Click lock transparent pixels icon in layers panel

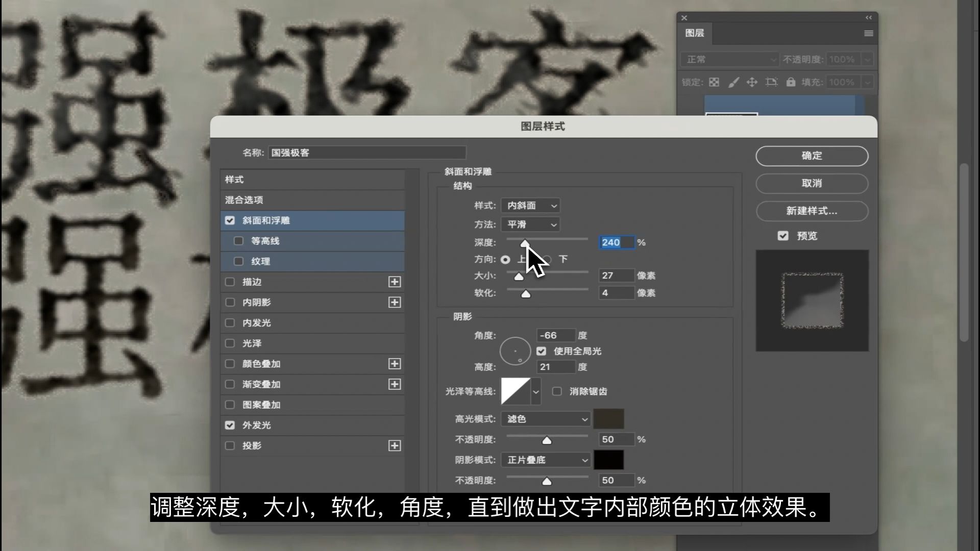coord(714,82)
